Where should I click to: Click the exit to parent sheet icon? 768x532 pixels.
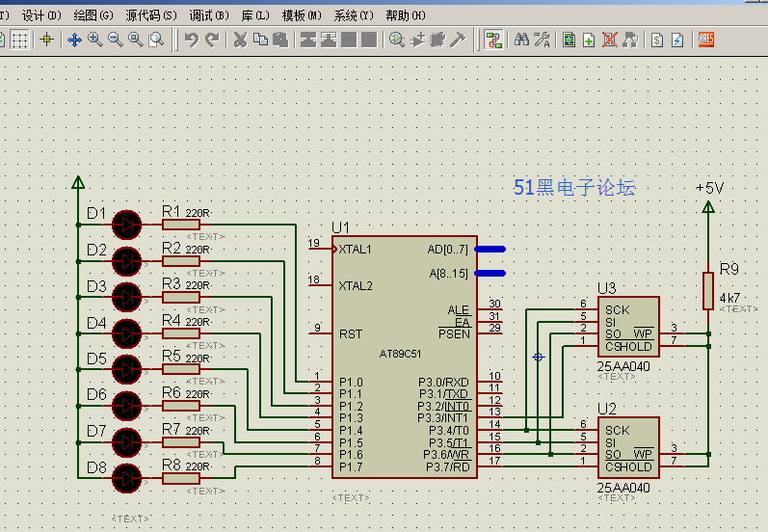pyautogui.click(x=630, y=40)
